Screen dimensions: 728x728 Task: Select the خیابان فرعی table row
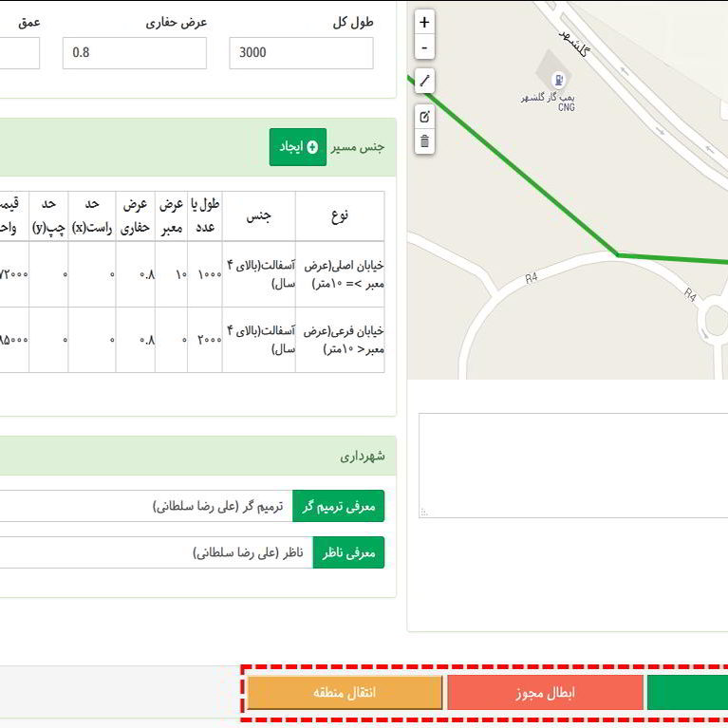190,340
